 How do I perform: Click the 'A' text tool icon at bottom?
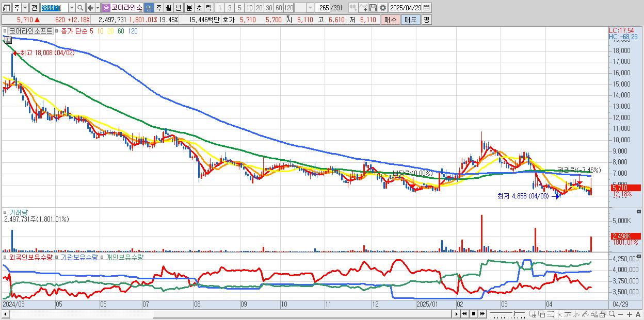click(x=638, y=314)
